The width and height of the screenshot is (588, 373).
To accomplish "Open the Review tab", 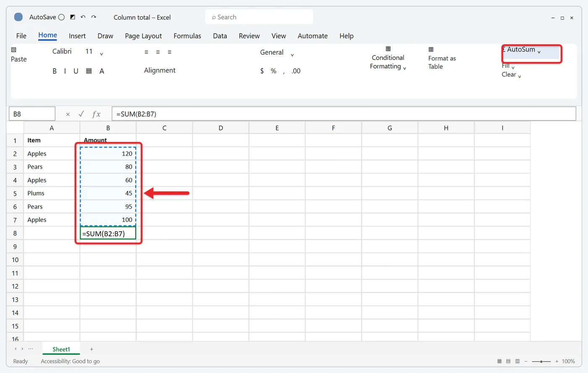I will coord(249,36).
